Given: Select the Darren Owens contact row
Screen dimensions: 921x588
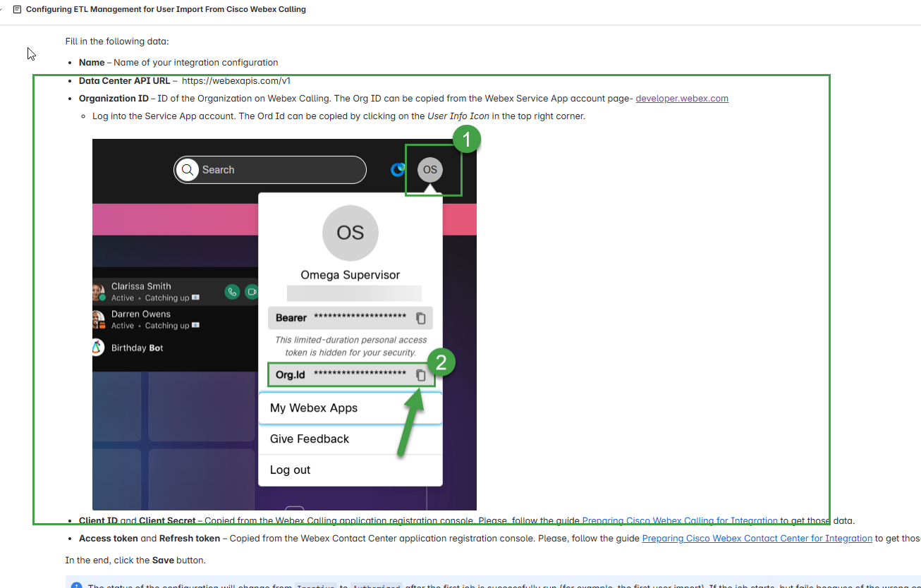Looking at the screenshot, I should point(155,319).
